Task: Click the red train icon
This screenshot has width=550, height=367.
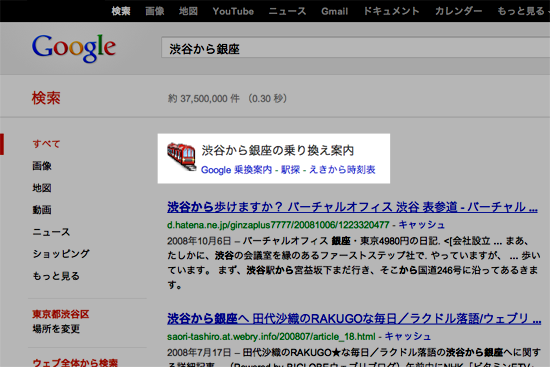Action: 181,156
